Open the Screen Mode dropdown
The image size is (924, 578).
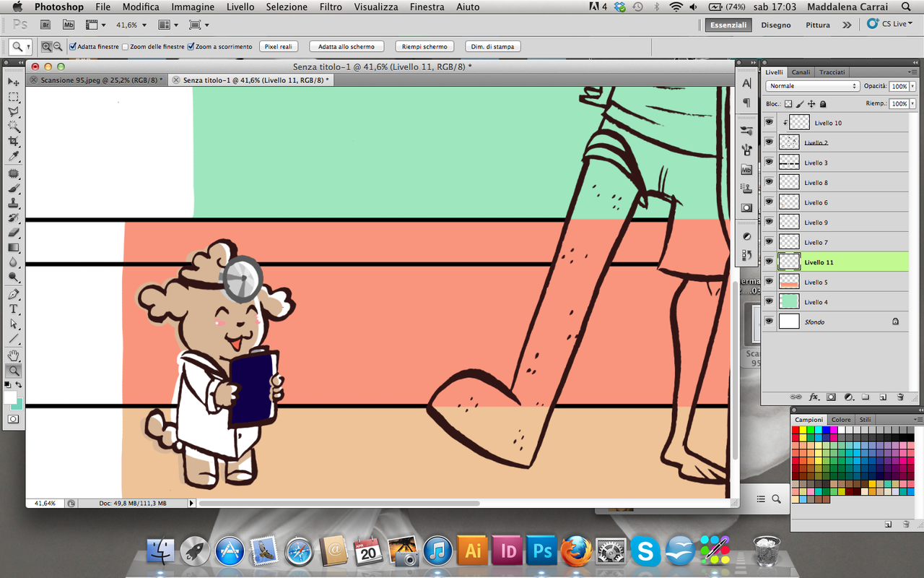[199, 25]
